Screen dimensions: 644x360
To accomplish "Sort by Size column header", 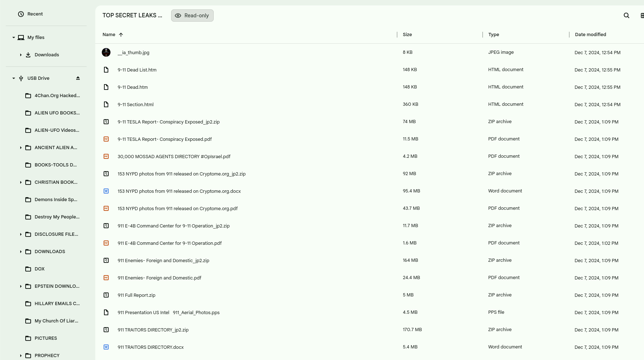I will 408,35.
